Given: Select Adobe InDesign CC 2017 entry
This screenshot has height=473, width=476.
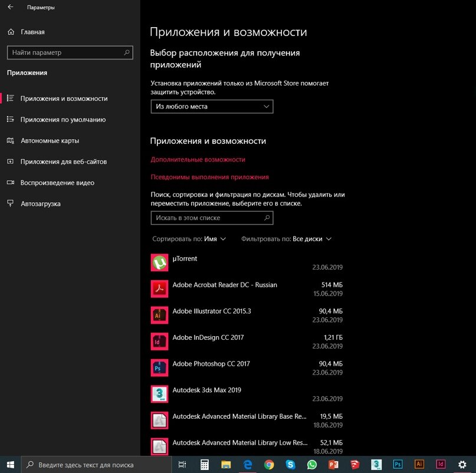Looking at the screenshot, I should point(208,337).
